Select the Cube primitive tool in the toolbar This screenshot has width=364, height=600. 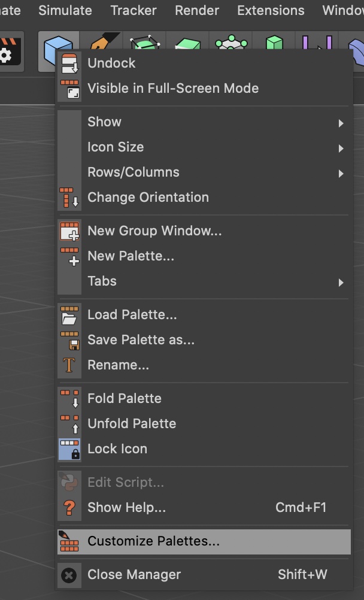click(58, 44)
